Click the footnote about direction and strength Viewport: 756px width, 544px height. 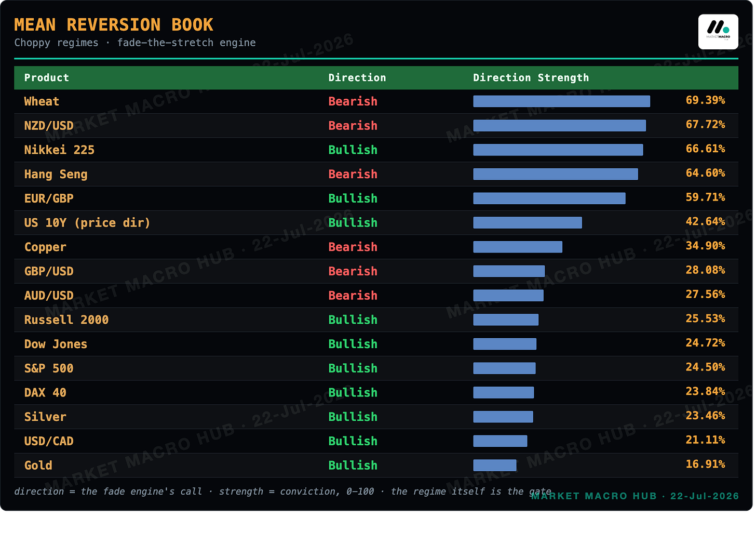[x=283, y=492]
